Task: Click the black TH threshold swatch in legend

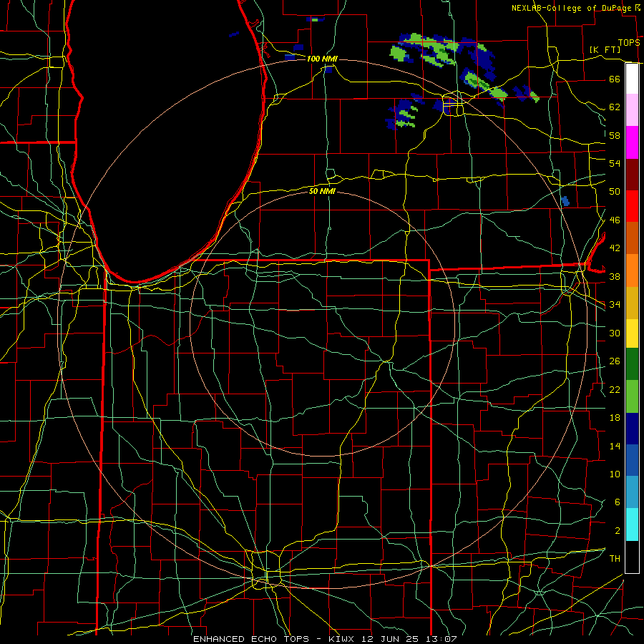Action: coord(632,557)
